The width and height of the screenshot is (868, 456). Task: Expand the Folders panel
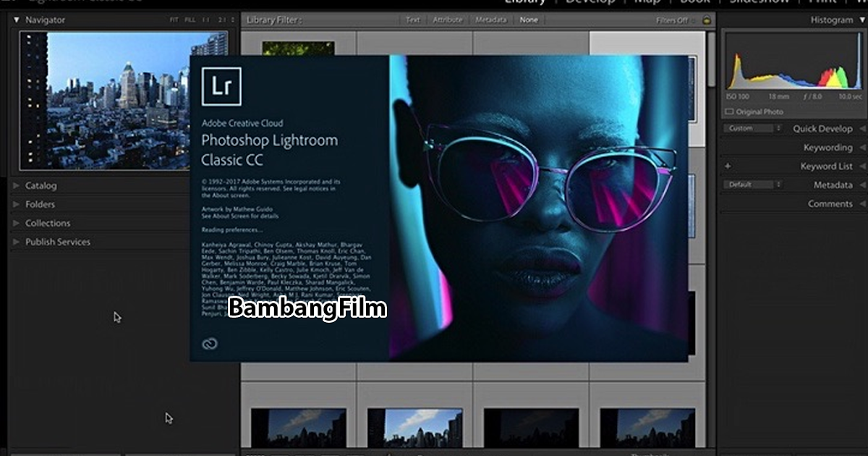click(16, 204)
